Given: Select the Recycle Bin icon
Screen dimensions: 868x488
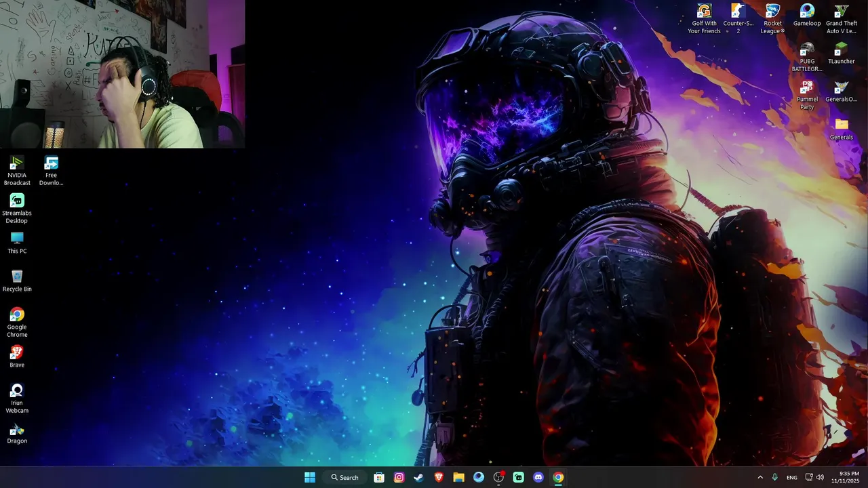Looking at the screenshot, I should 17,281.
